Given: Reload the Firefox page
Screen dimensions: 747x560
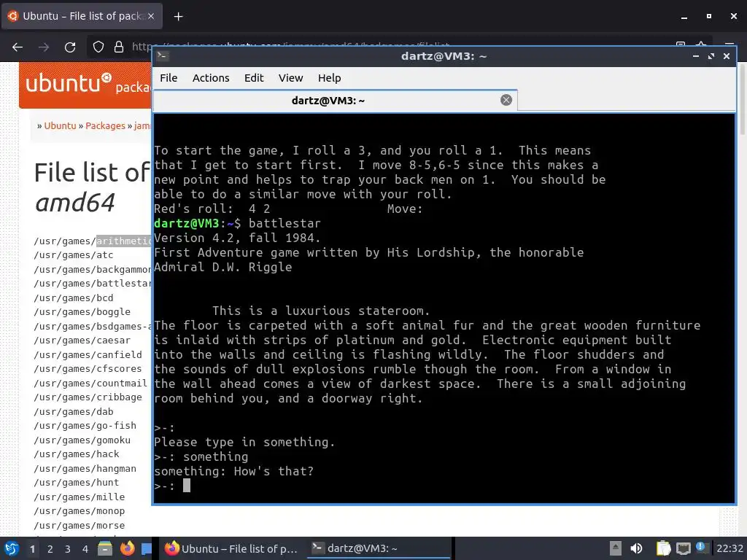Looking at the screenshot, I should point(70,47).
